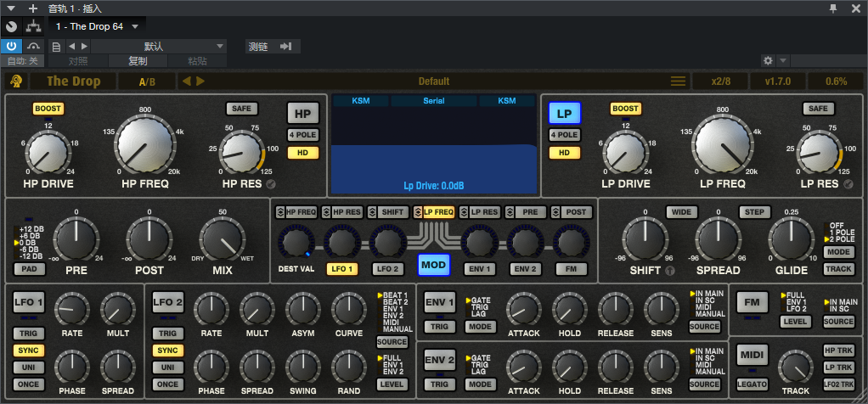Screen dimensions: 868x404
Task: Open the track selector dropdown The Drop 64
Action: pos(97,26)
